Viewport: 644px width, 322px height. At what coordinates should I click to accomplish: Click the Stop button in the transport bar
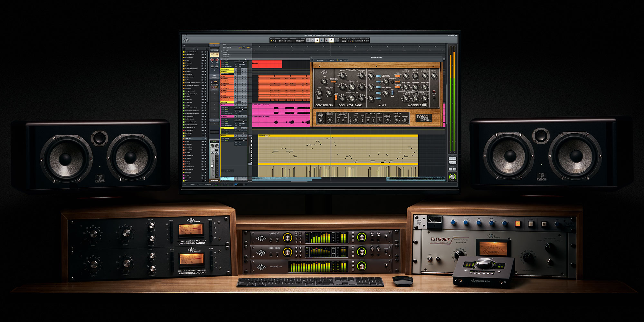pyautogui.click(x=317, y=40)
